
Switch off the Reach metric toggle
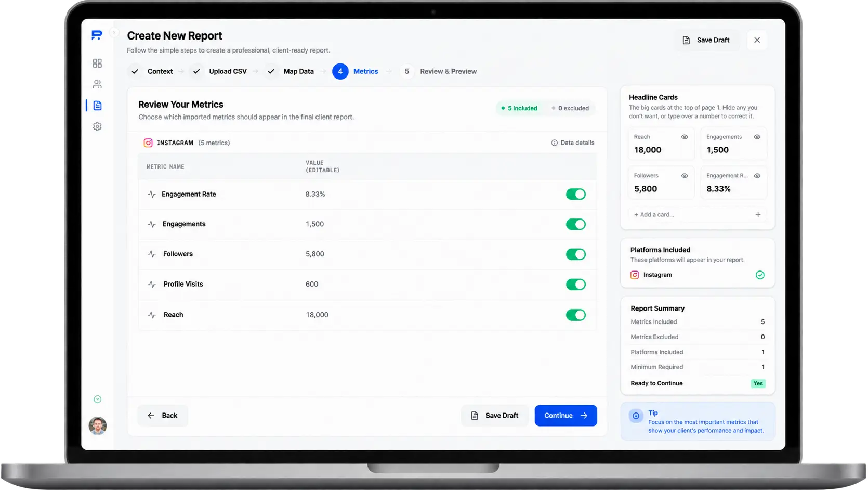[575, 315]
